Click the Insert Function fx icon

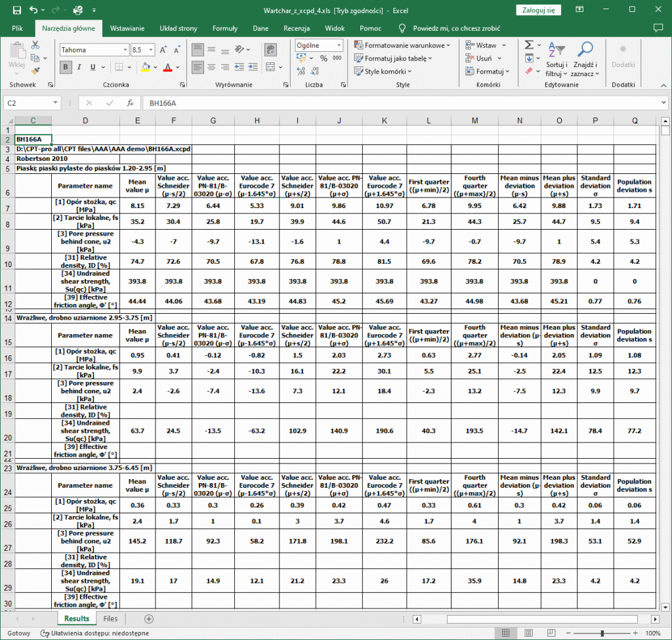[x=130, y=103]
